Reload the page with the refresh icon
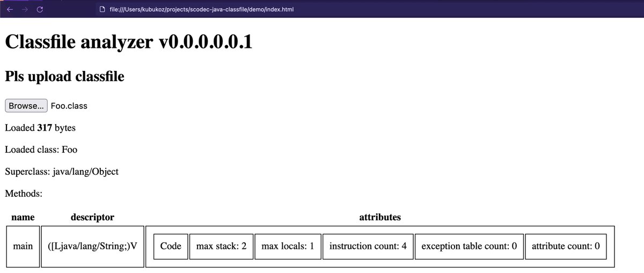Viewport: 644px width, 273px height. tap(39, 10)
